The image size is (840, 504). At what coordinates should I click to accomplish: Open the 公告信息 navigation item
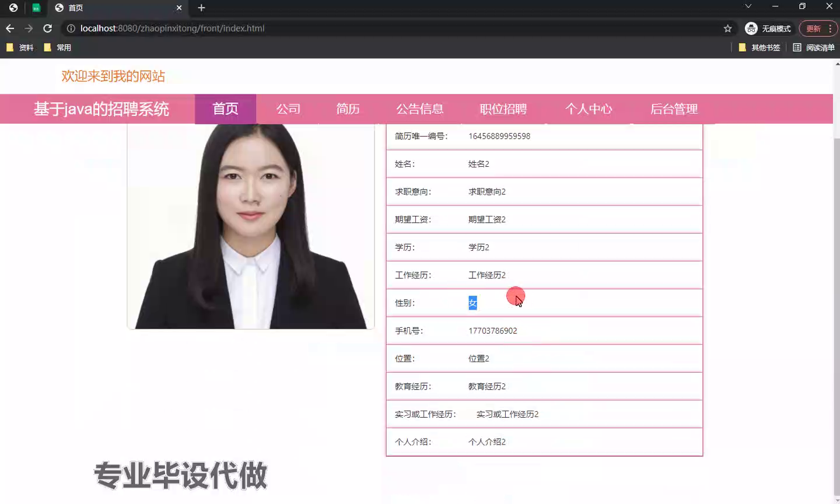419,109
